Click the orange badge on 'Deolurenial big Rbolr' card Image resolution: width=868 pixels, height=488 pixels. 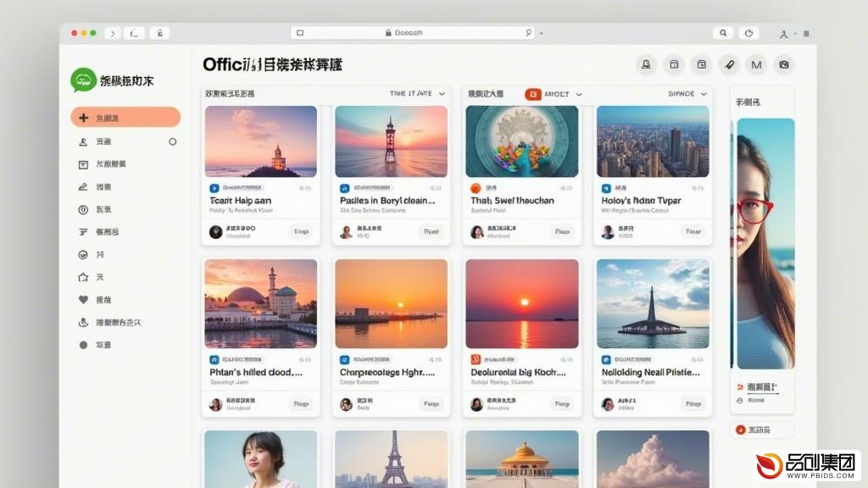tap(476, 359)
